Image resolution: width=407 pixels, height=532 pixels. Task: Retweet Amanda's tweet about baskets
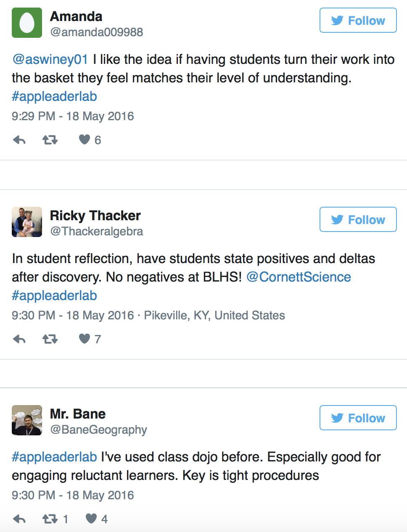[x=50, y=140]
